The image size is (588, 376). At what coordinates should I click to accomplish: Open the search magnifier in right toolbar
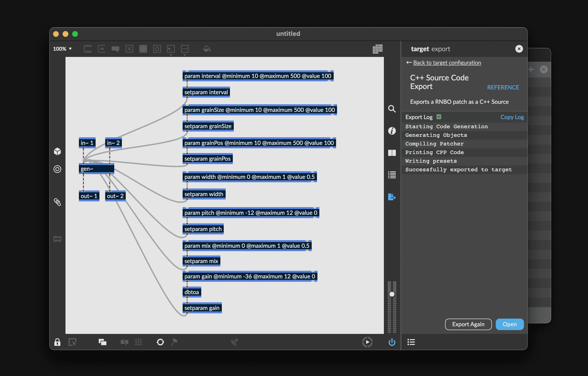(392, 109)
